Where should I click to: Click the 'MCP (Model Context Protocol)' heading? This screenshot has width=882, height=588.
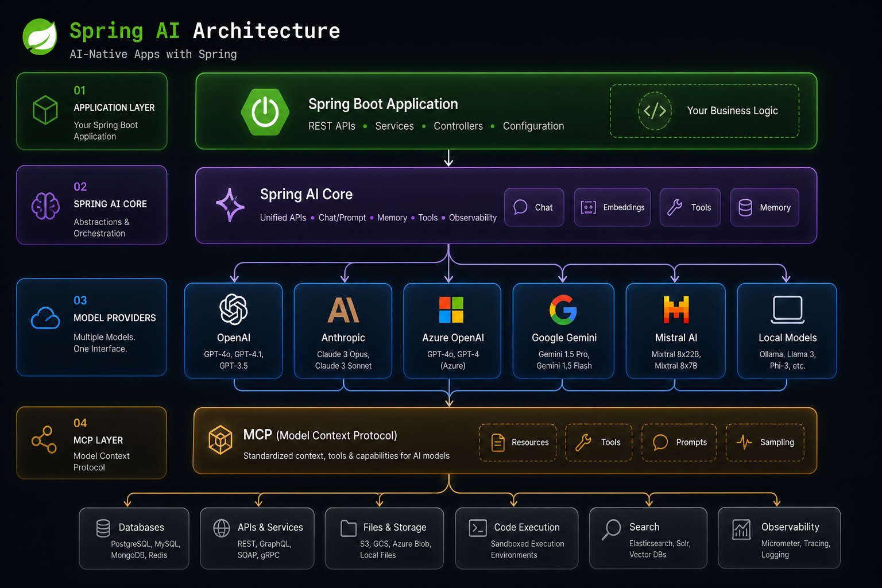click(320, 435)
